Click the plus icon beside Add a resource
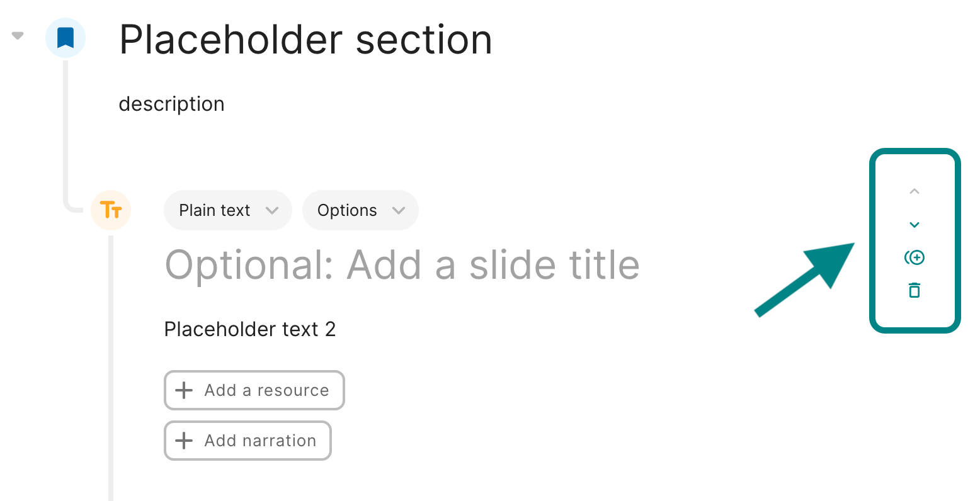Viewport: 980px width, 501px height. (x=184, y=390)
